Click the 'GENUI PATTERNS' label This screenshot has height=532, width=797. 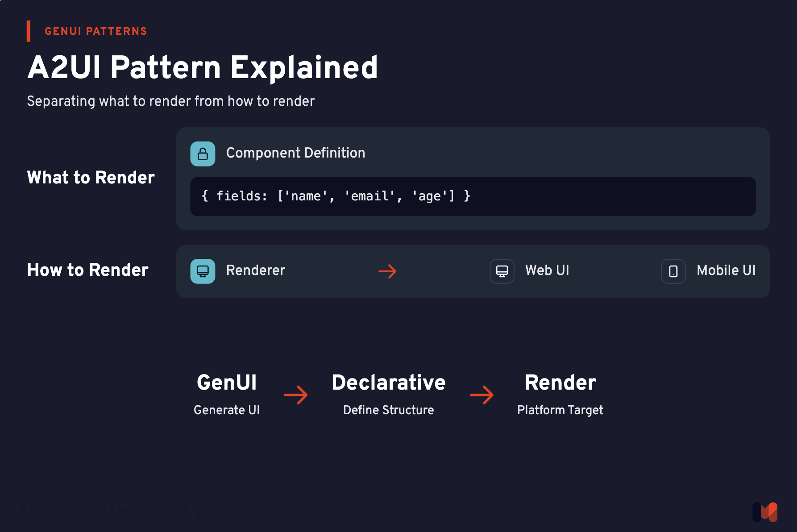96,31
